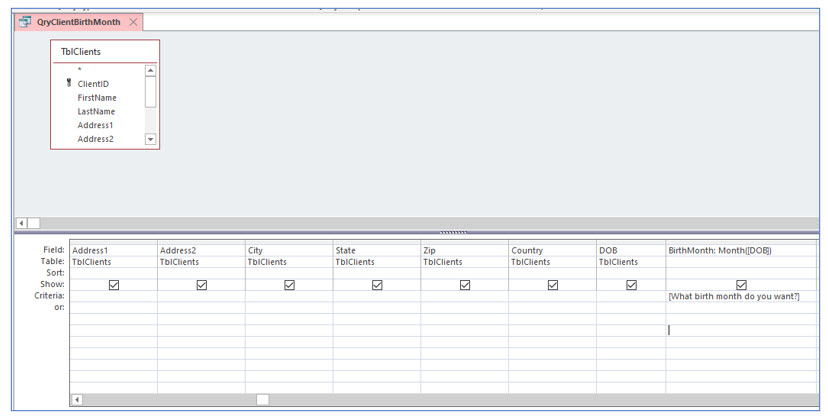Image resolution: width=828 pixels, height=418 pixels.
Task: Click the TblClients field list scrollbar thumb
Action: click(x=150, y=92)
